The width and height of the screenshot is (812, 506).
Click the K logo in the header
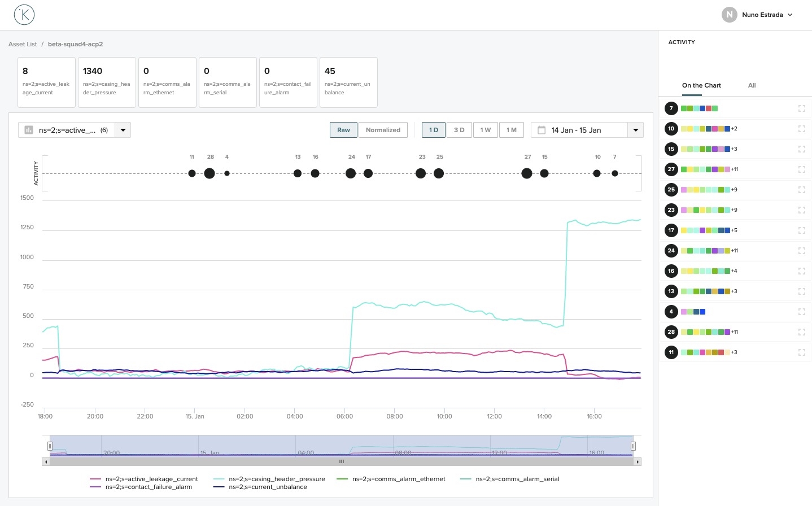pyautogui.click(x=24, y=15)
